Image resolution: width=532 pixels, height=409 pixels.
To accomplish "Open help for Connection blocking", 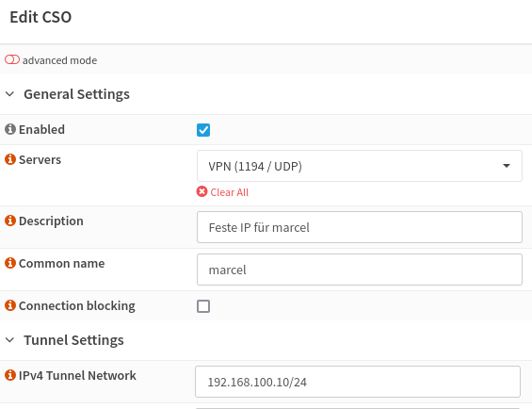I will point(10,305).
